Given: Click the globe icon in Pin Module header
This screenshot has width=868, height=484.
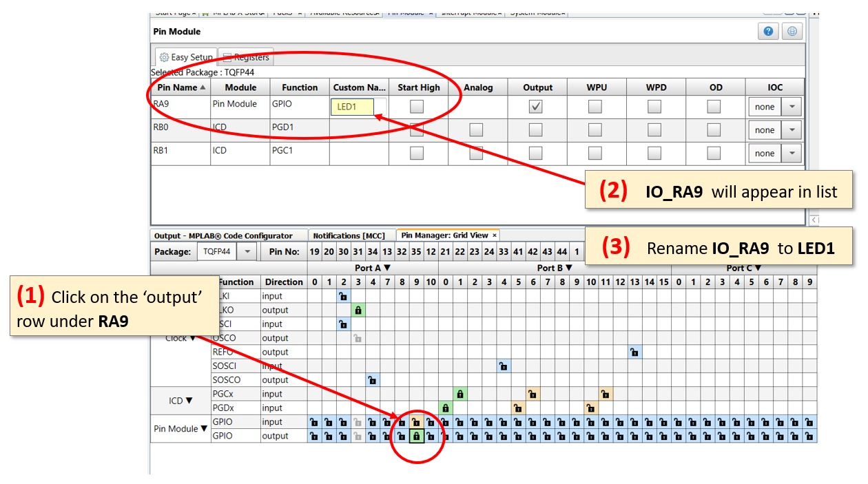Looking at the screenshot, I should click(x=792, y=32).
